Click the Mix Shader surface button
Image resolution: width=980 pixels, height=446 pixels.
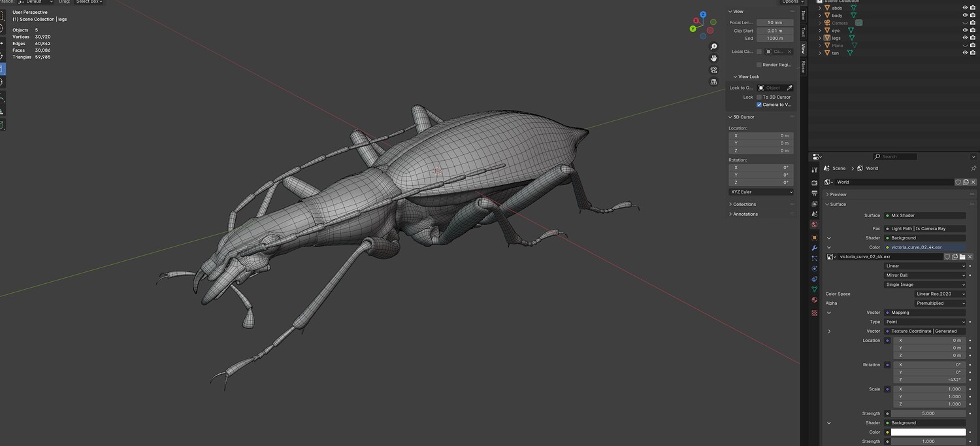pyautogui.click(x=924, y=215)
